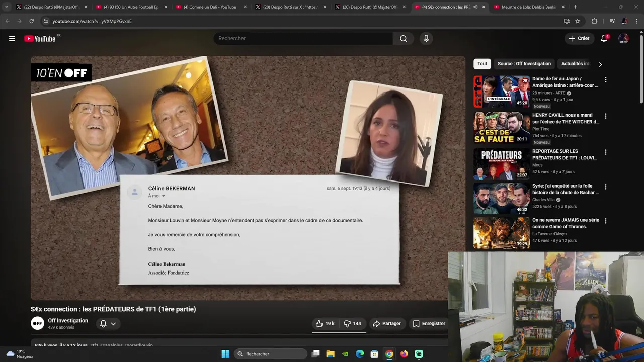Viewport: 644px width, 362px height.
Task: Open Chrome media controls icon
Action: tap(612, 21)
